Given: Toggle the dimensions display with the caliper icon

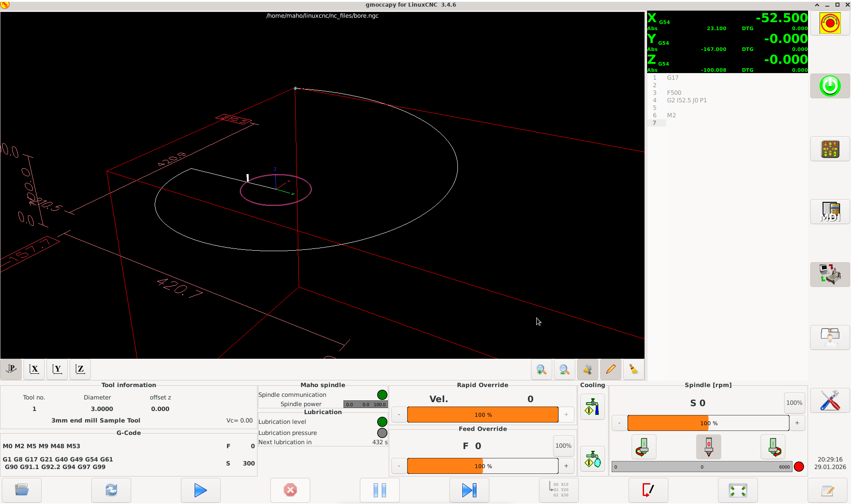Looking at the screenshot, I should coord(588,369).
